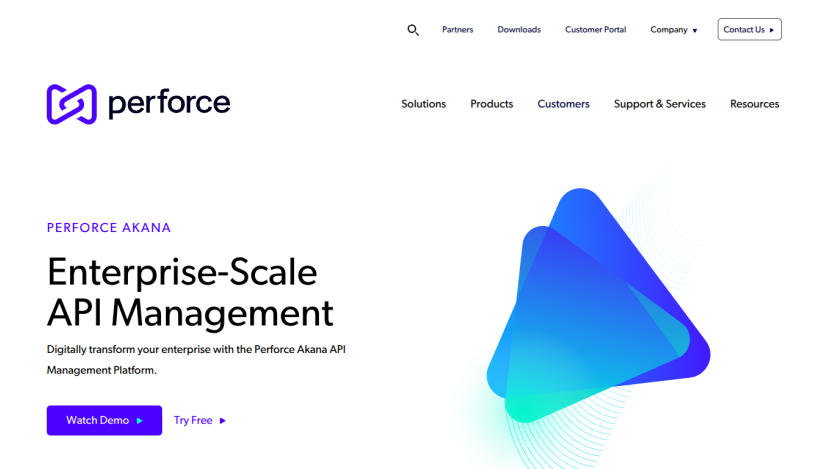Click the Watch Demo button
The height and width of the screenshot is (469, 835).
pos(104,420)
